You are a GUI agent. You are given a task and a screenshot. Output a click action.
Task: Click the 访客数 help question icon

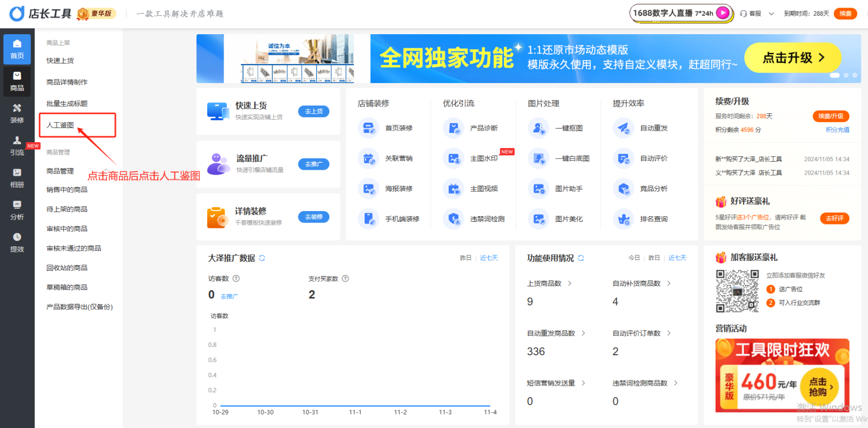236,278
